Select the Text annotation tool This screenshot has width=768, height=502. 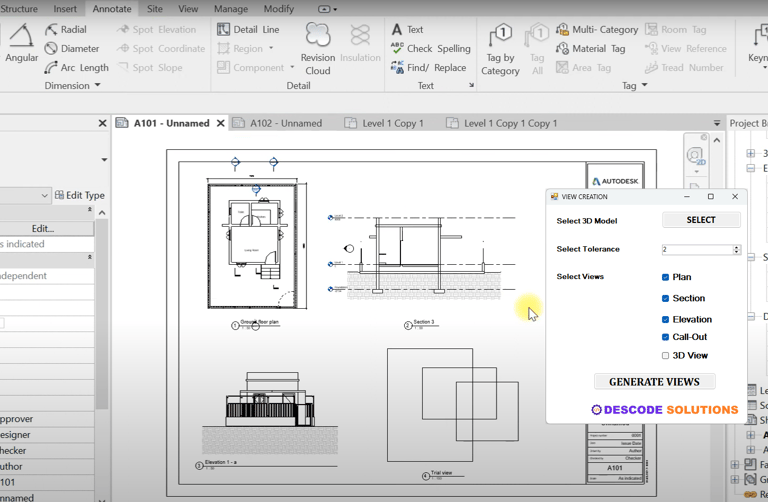tap(407, 29)
